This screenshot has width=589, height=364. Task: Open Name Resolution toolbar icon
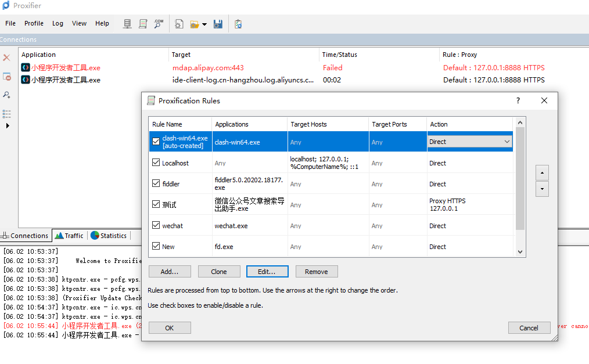point(159,24)
